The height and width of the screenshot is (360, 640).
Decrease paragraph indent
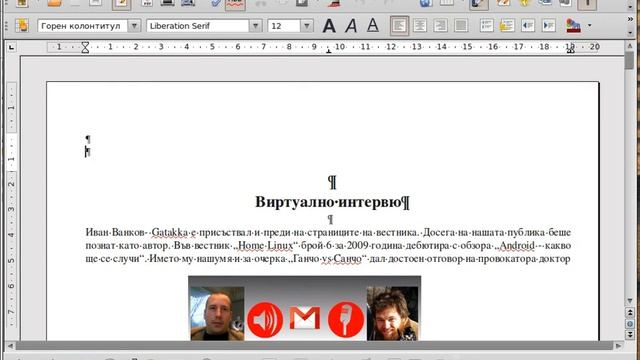click(x=528, y=26)
